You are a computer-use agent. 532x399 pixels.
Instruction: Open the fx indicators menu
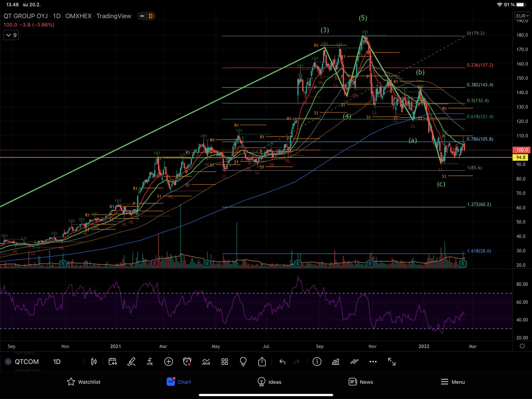pos(150,362)
